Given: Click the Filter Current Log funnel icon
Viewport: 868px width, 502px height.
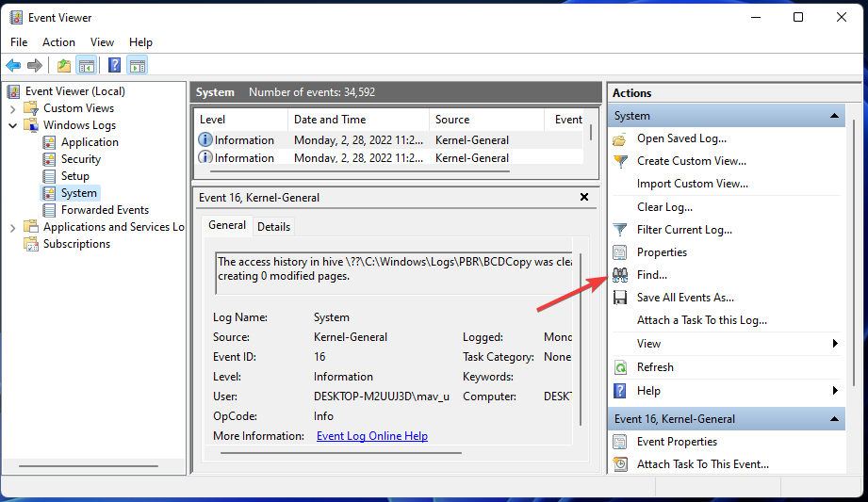Looking at the screenshot, I should [x=620, y=230].
